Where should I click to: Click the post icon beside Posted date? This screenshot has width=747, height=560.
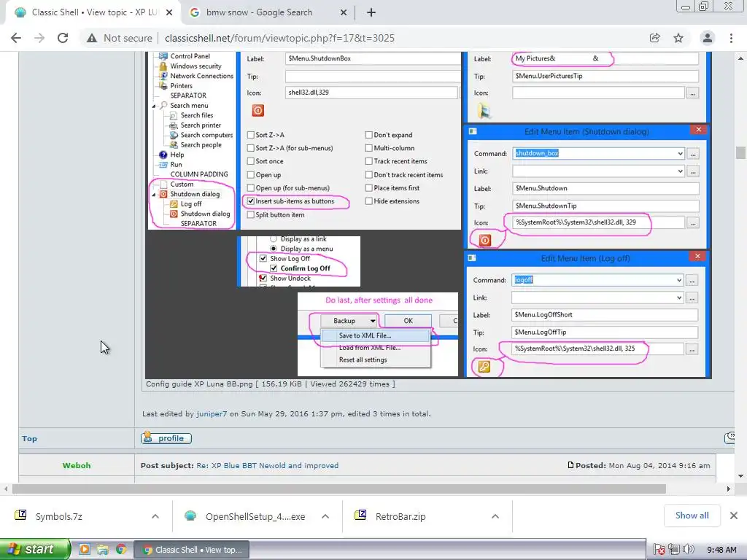570,465
